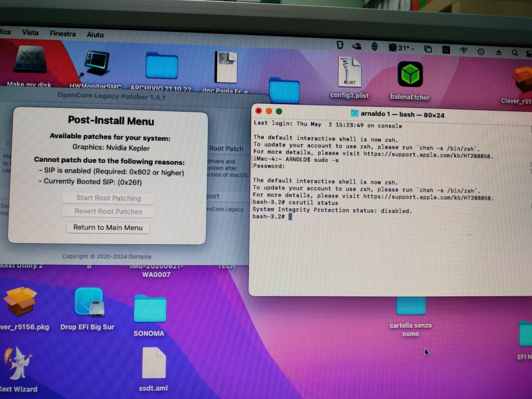Screen dimensions: 532x399
Task: Open the HWMonitorSMC desktop shortcut
Action: pos(97,63)
